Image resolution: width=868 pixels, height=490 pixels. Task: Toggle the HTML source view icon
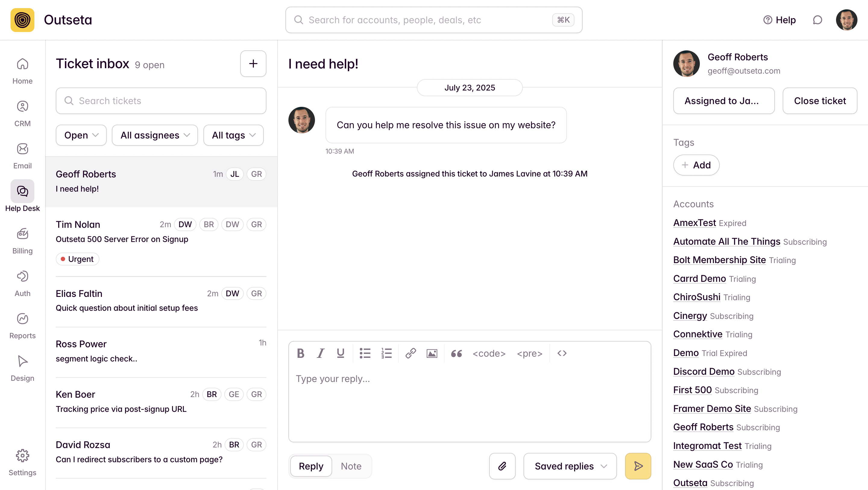pyautogui.click(x=562, y=353)
